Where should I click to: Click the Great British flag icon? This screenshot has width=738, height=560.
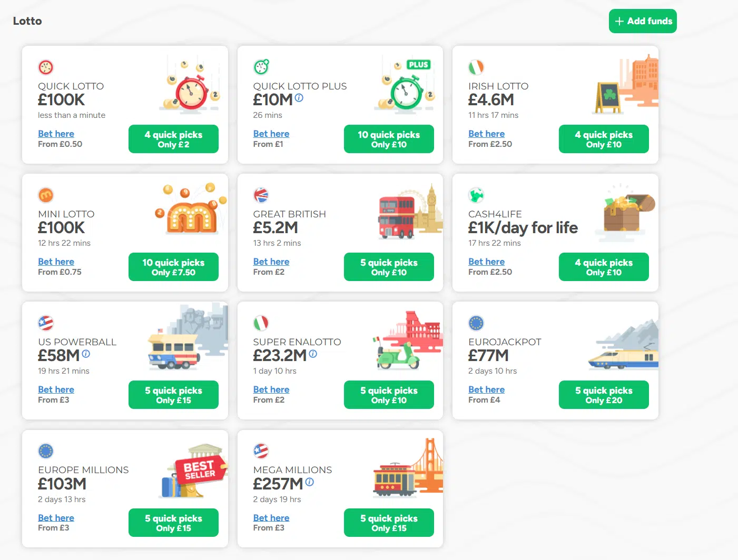[261, 195]
